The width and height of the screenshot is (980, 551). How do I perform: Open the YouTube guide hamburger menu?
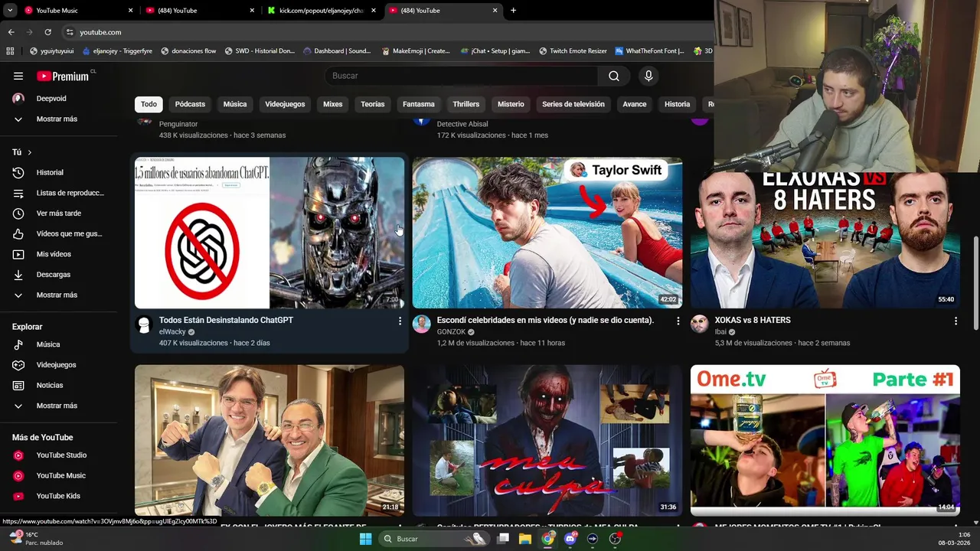[18, 76]
